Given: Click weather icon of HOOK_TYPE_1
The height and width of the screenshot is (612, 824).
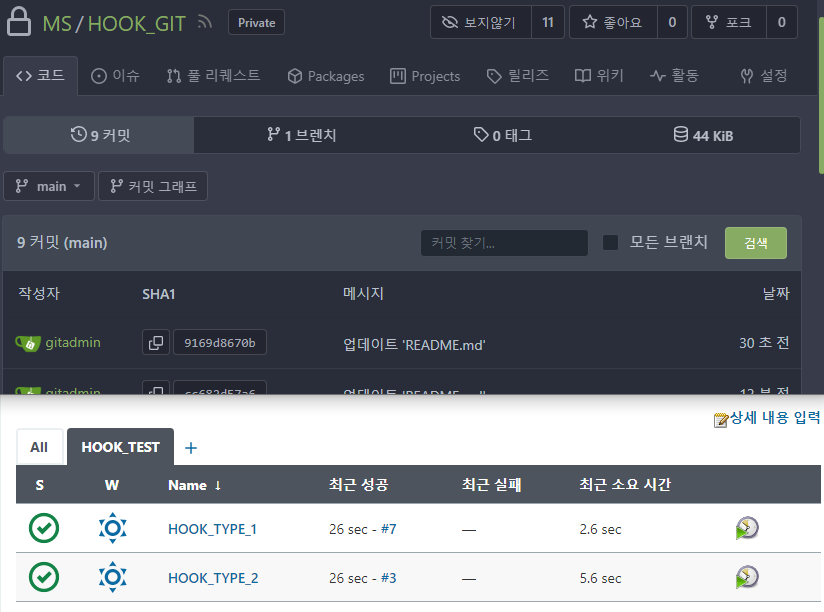Looking at the screenshot, I should (112, 528).
